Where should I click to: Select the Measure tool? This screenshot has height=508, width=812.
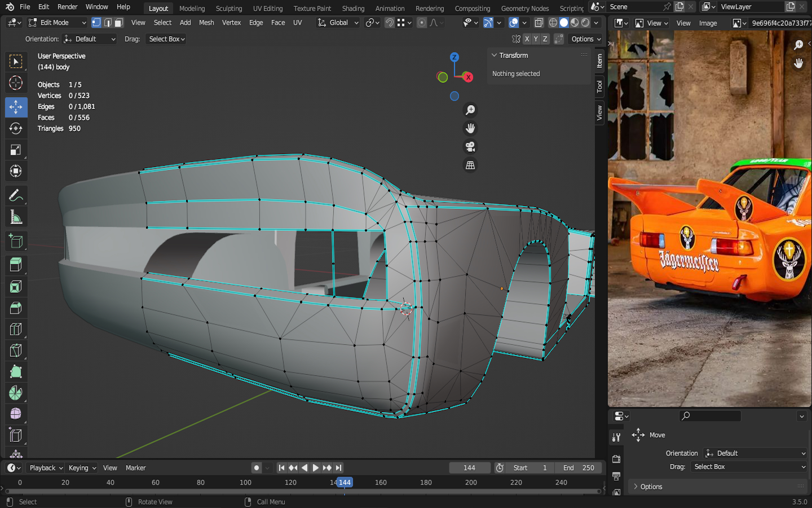click(16, 217)
